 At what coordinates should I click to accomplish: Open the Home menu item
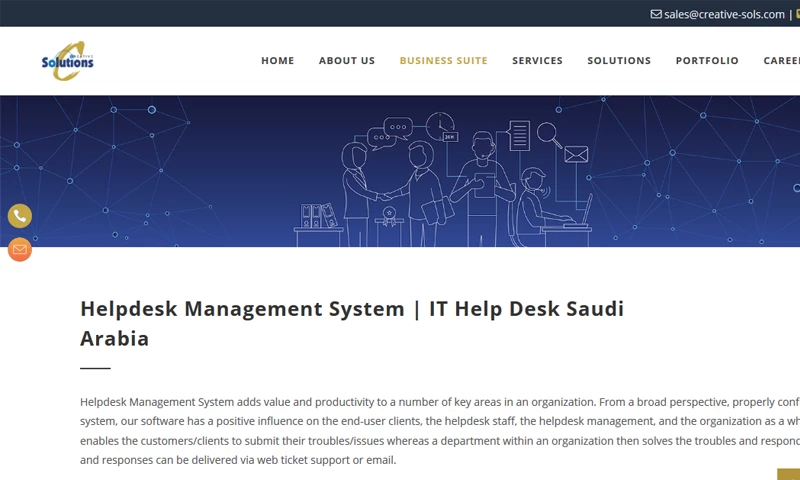point(278,61)
